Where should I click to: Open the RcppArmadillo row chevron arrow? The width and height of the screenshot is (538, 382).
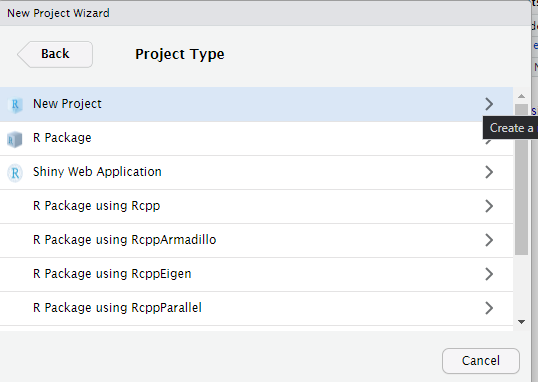point(489,240)
